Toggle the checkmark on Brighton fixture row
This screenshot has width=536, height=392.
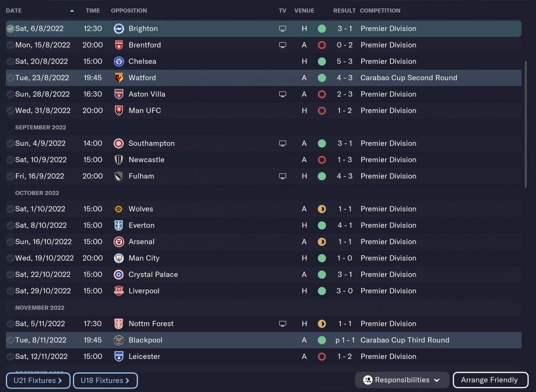10,29
